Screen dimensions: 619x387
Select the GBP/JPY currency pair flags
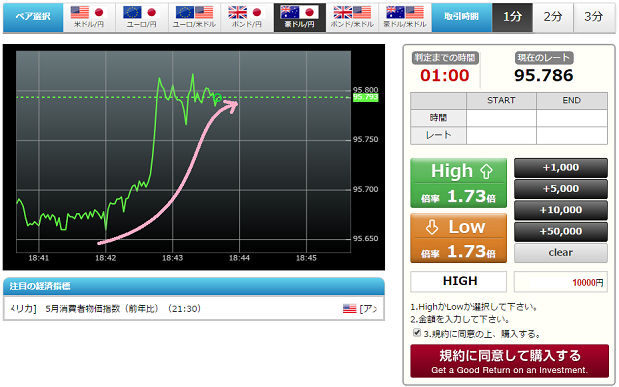click(247, 17)
